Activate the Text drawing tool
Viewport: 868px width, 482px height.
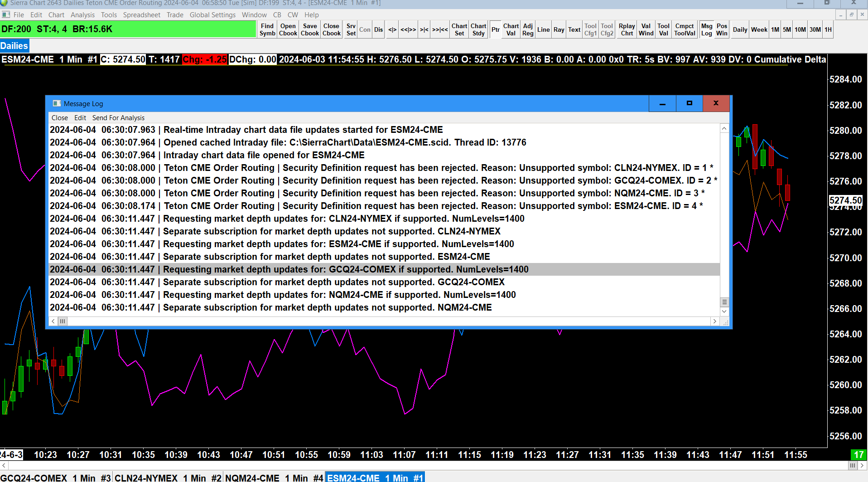point(574,29)
